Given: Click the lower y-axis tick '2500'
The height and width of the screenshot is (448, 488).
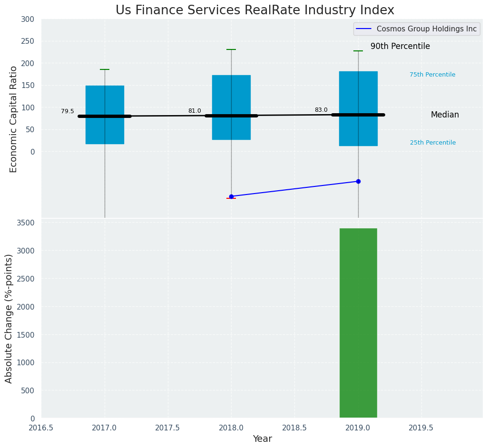Looking at the screenshot, I should (25, 279).
